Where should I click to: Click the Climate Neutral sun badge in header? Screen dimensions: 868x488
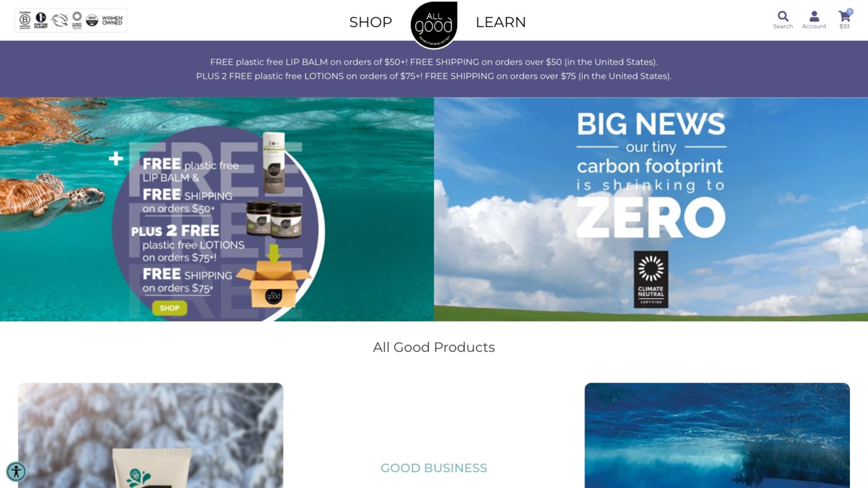click(77, 20)
